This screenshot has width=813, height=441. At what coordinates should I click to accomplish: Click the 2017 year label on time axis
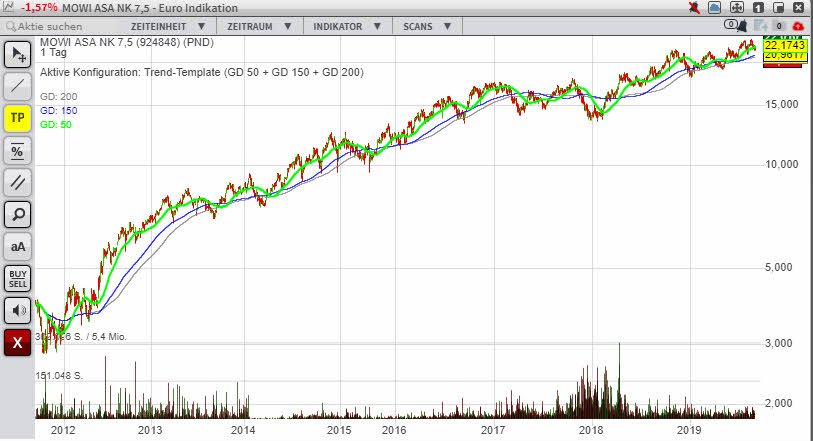click(x=493, y=430)
